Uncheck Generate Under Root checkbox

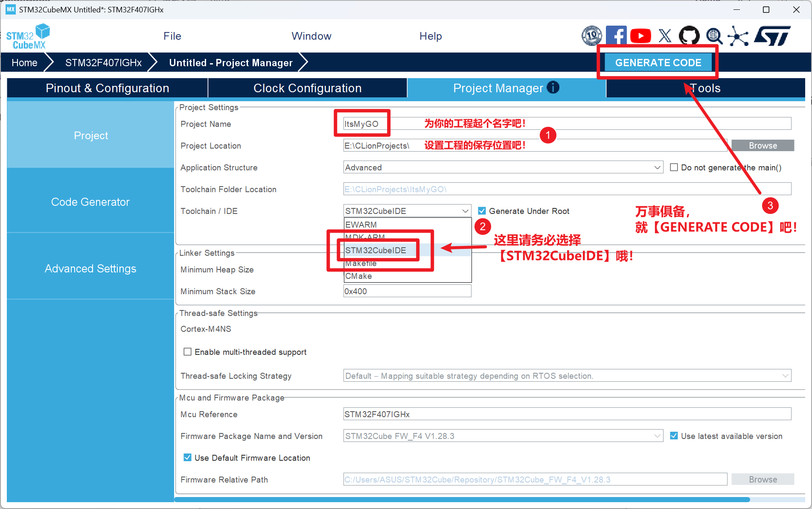pos(482,211)
